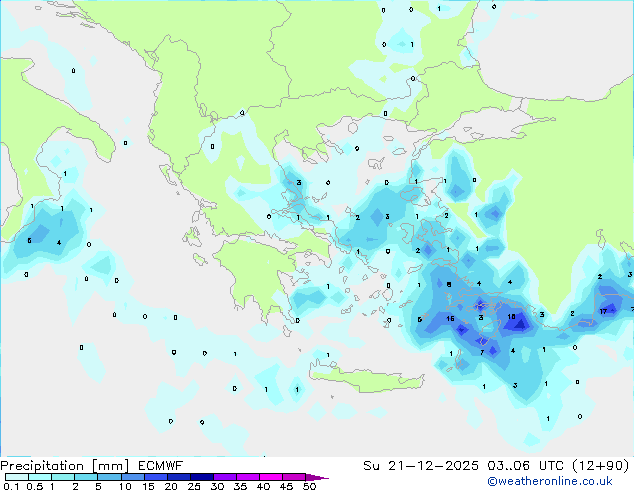Viewport: 634px width, 490px height.
Task: Open the weatheronline.co.uk link
Action: [x=550, y=481]
